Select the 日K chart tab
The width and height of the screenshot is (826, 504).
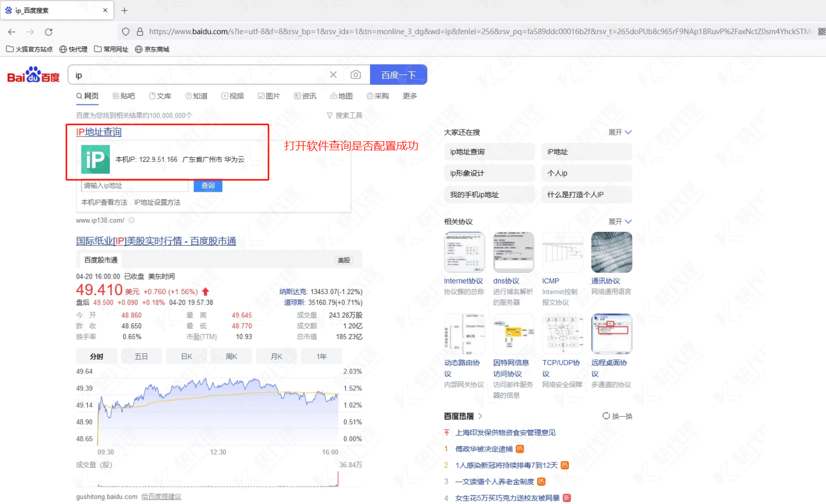pos(187,356)
